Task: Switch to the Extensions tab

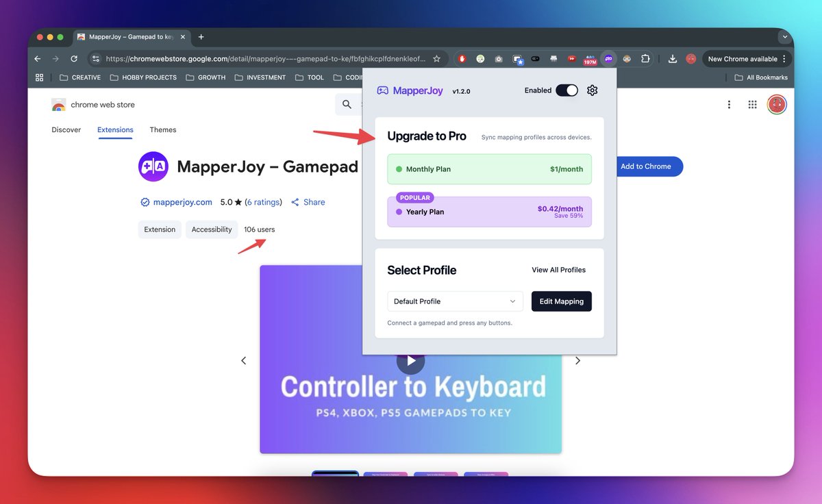Action: pos(115,129)
